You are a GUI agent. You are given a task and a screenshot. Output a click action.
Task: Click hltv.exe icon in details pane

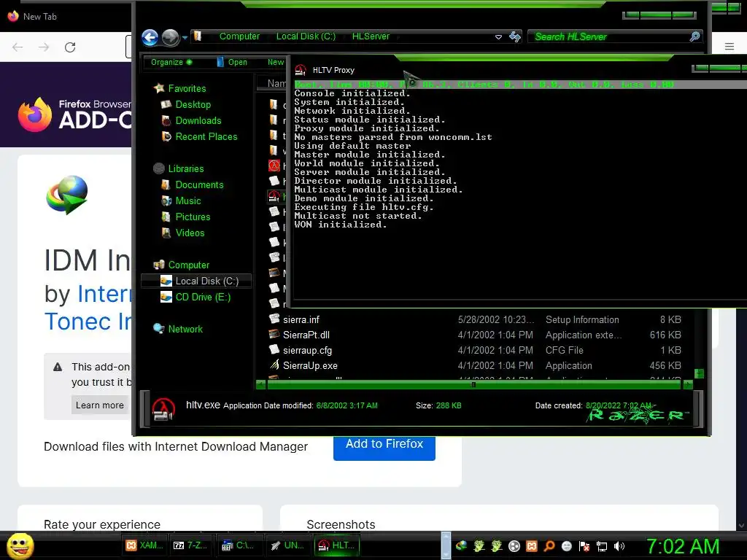163,410
